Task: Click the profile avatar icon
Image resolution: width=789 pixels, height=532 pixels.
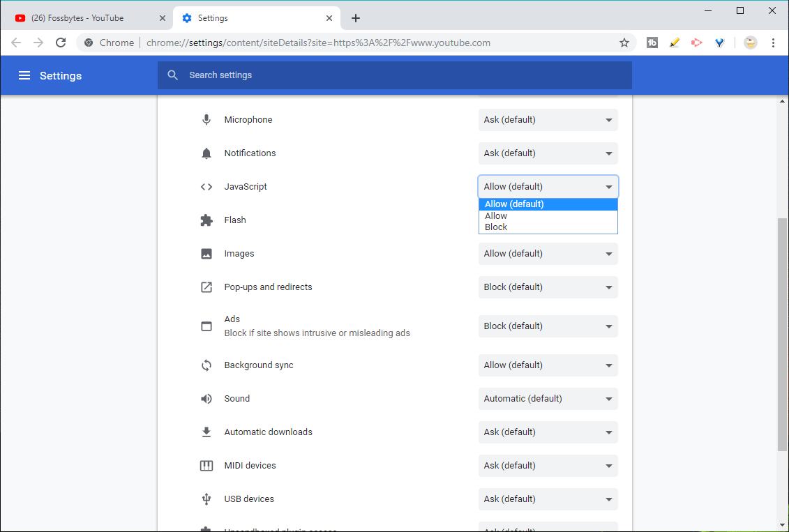Action: (751, 43)
